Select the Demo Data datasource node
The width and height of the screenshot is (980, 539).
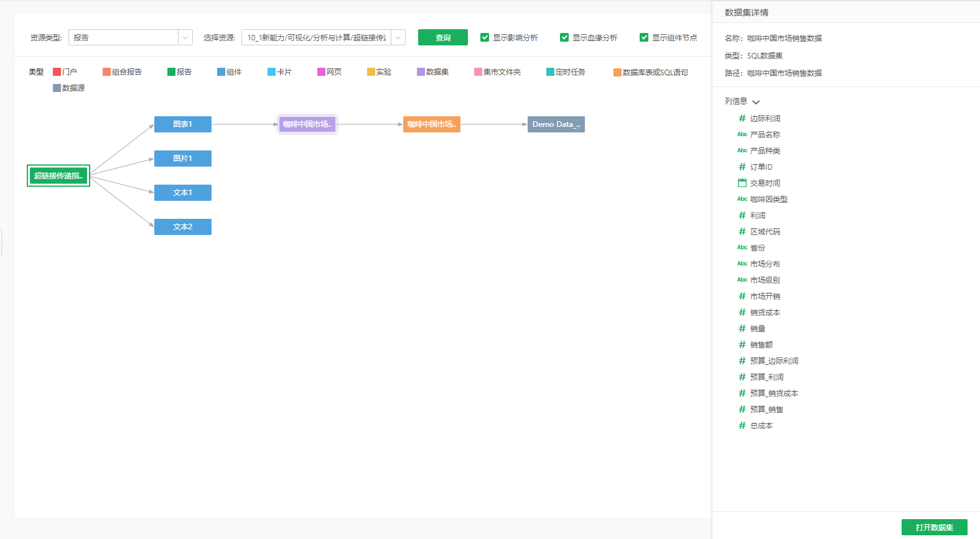[556, 124]
